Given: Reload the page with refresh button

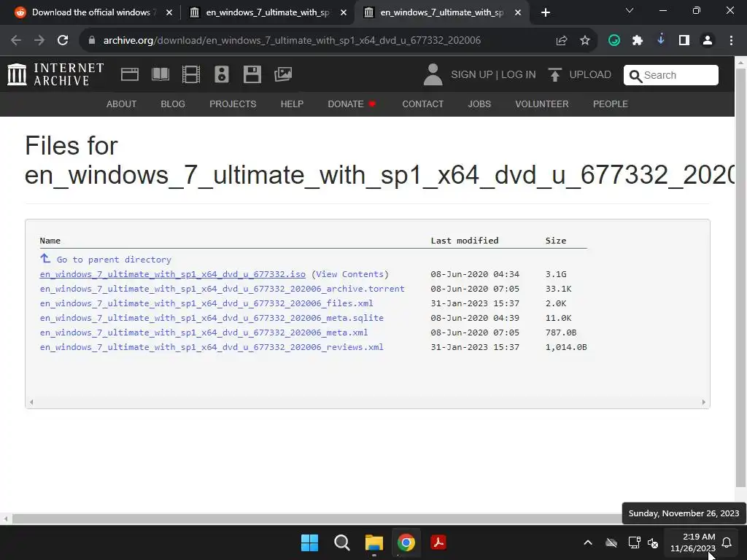Looking at the screenshot, I should (x=63, y=41).
